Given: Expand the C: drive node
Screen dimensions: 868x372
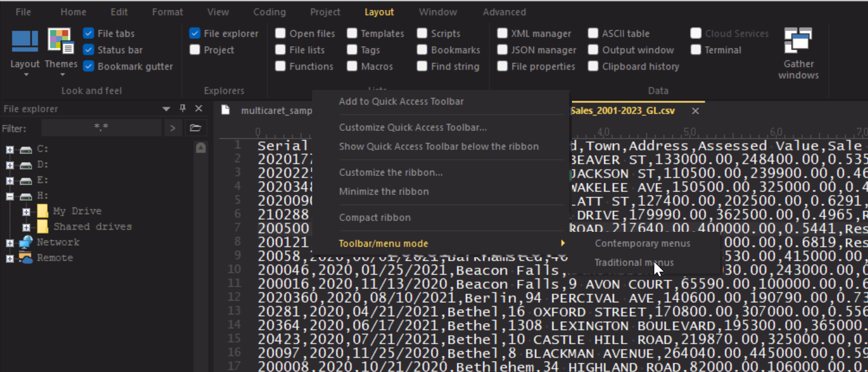Looking at the screenshot, I should click(10, 149).
